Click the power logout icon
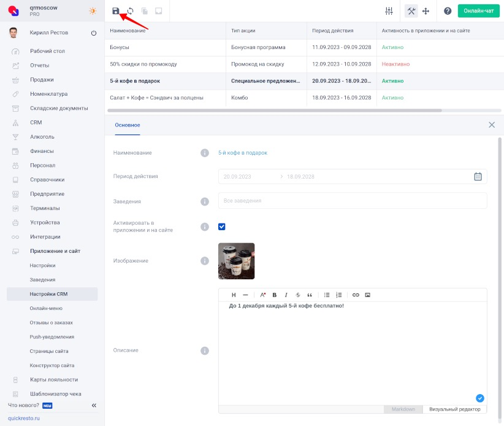Image resolution: width=504 pixels, height=426 pixels. pos(94,33)
